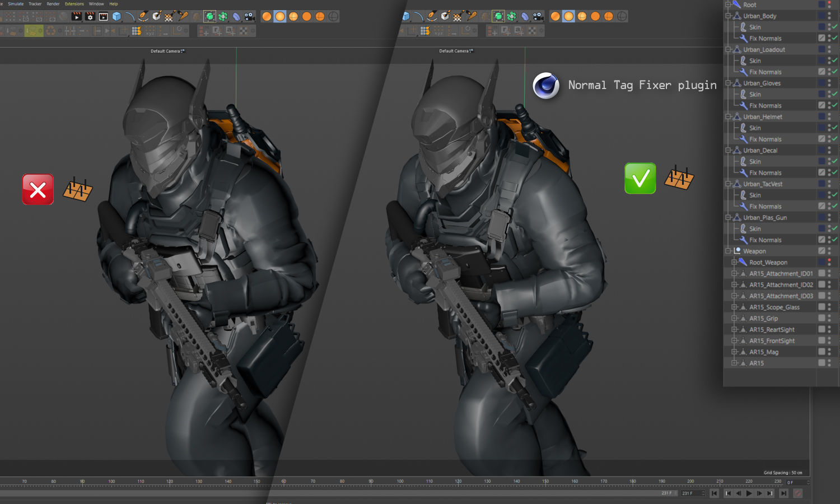Open Tracker menu
This screenshot has width=840, height=504.
(x=35, y=4)
